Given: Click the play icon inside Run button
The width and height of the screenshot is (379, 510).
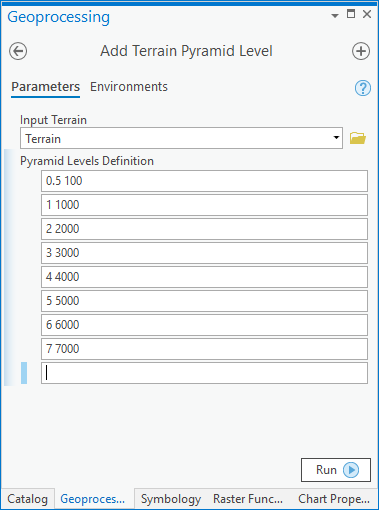Looking at the screenshot, I should tap(351, 470).
